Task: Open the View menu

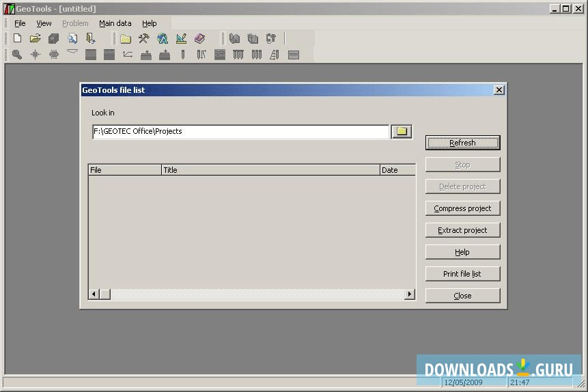Action: 44,23
